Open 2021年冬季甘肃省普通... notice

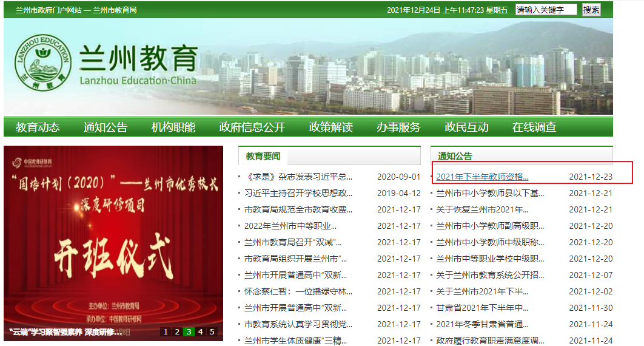pyautogui.click(x=482, y=325)
